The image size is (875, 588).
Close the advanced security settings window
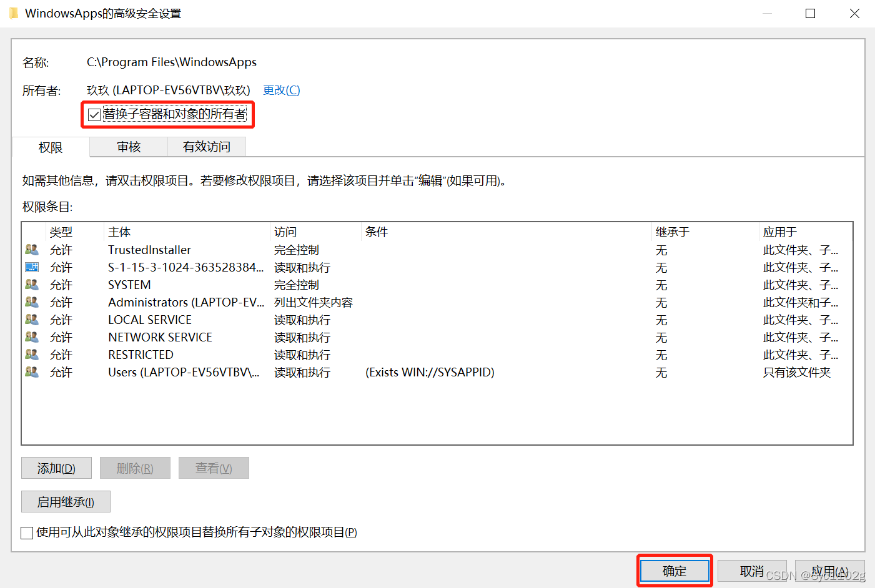coord(854,13)
